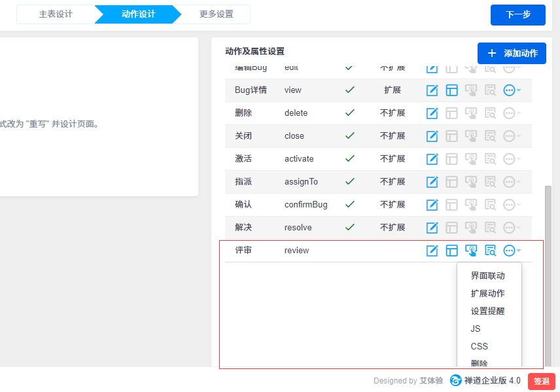Viewport: 560px width, 392px height.
Task: Click the document-search icon in the review row
Action: (x=491, y=251)
